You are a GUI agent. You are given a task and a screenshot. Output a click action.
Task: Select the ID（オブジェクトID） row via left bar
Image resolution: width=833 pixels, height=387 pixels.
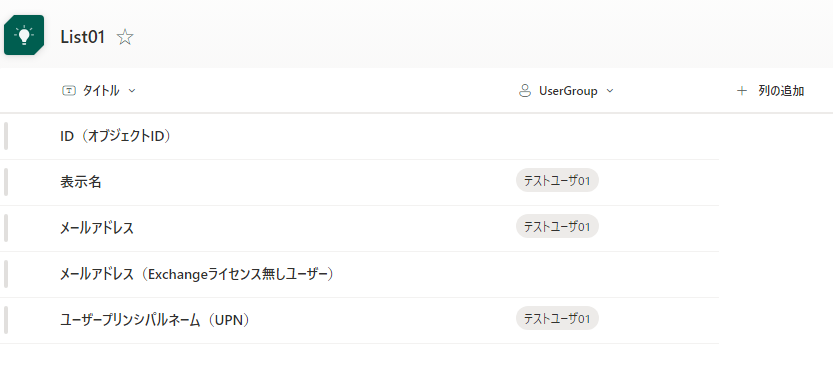[6, 136]
